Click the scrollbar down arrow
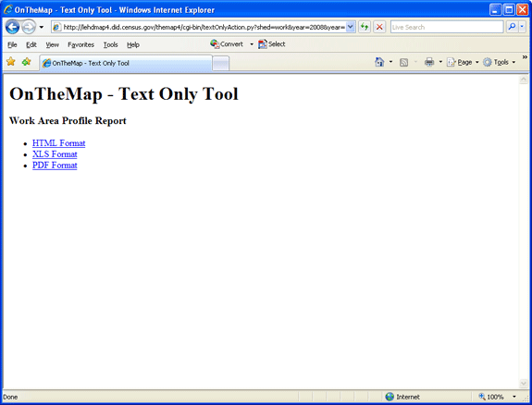532x405 pixels. click(x=523, y=384)
